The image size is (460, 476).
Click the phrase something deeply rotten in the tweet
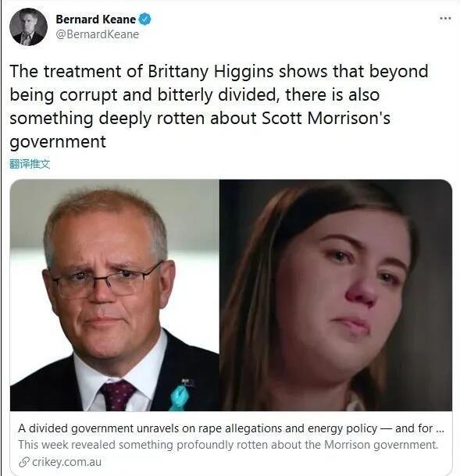click(107, 119)
